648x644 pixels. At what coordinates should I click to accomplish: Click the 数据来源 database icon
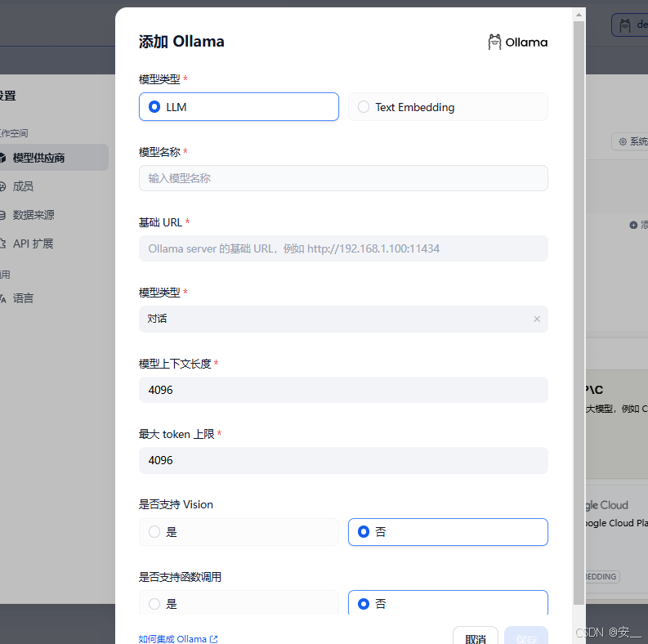click(x=2, y=215)
